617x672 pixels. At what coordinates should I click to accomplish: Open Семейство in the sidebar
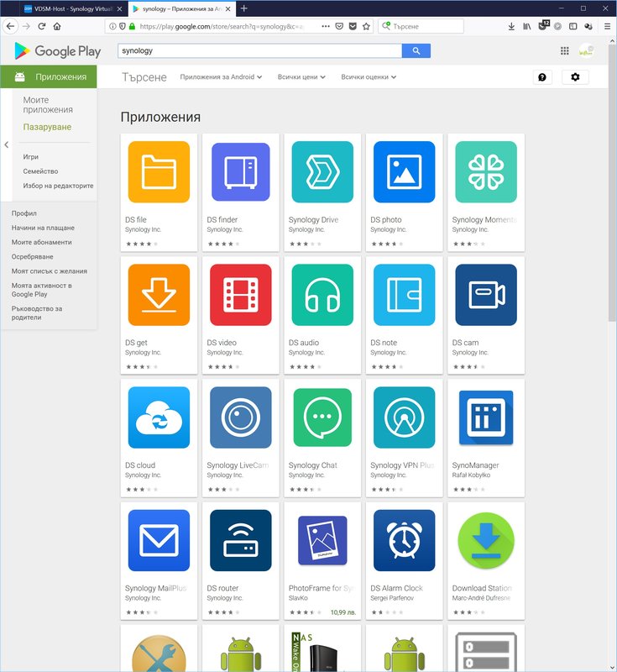tap(40, 171)
